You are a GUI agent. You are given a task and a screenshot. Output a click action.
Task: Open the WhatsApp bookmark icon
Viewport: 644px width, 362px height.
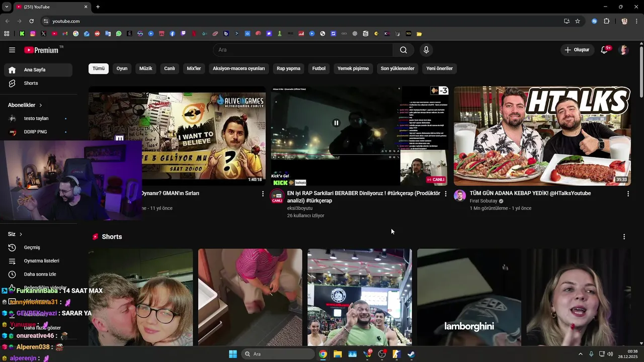119,34
